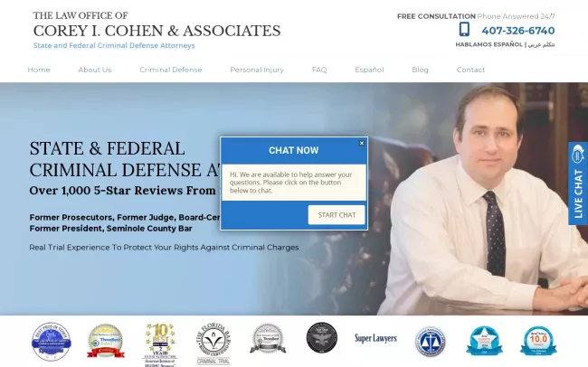Screen dimensions: 588x367
Task: Go to the About Us page
Action: point(95,70)
